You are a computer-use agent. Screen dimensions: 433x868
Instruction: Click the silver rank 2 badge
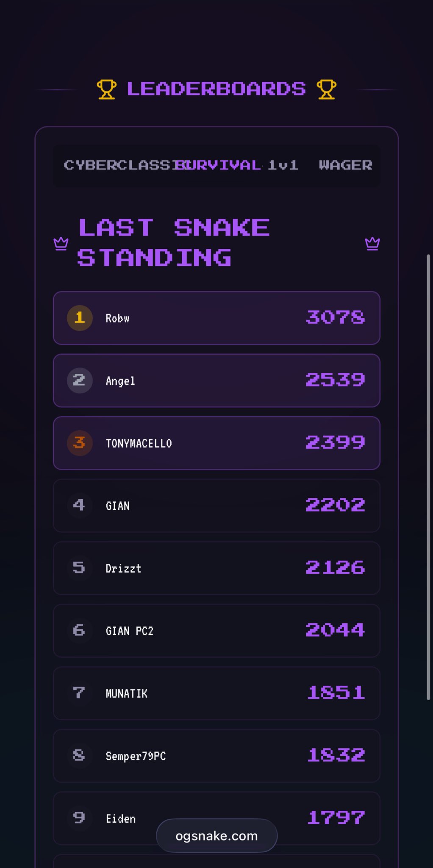click(x=80, y=381)
